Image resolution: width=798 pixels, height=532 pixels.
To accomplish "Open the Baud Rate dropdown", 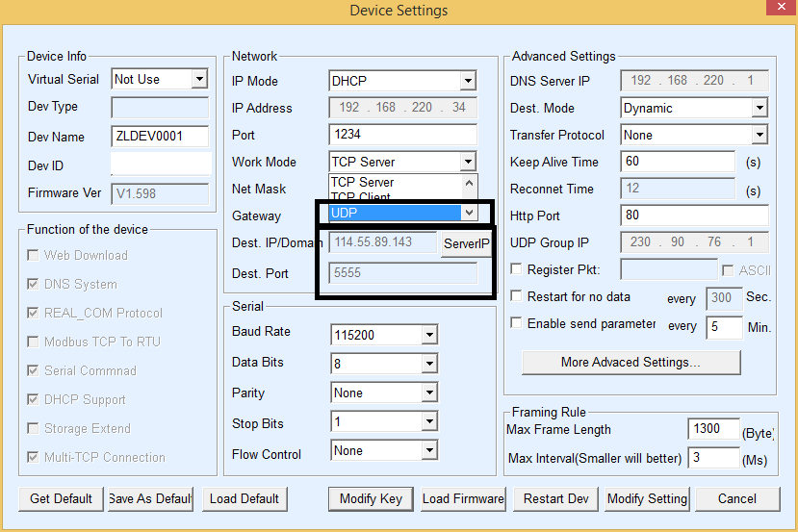I will [429, 336].
